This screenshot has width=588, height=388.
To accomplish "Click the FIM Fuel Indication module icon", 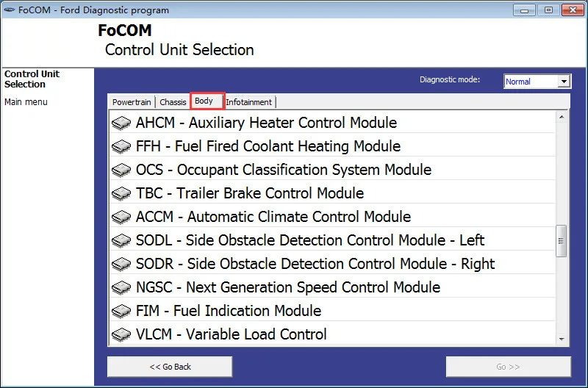I will [x=121, y=311].
